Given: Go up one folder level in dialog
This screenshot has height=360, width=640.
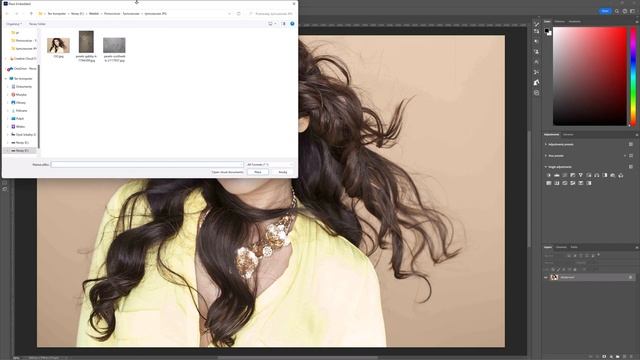Looking at the screenshot, I should click(x=31, y=13).
